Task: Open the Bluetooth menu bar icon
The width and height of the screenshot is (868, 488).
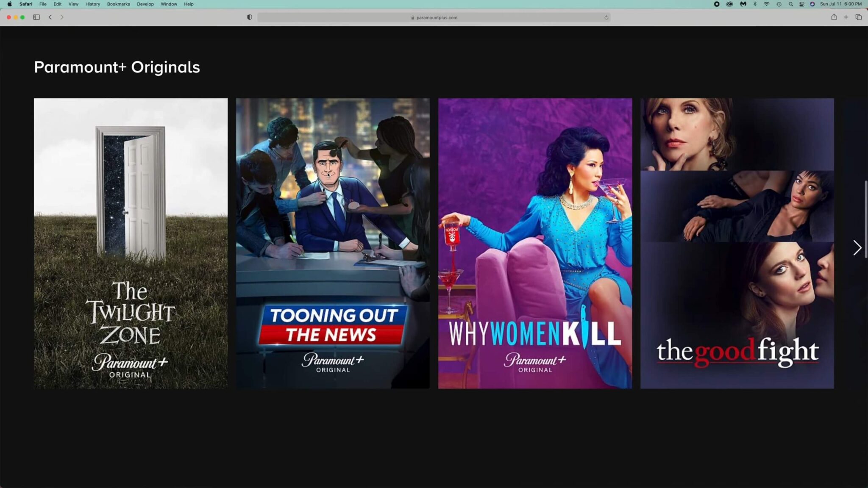Action: (755, 4)
